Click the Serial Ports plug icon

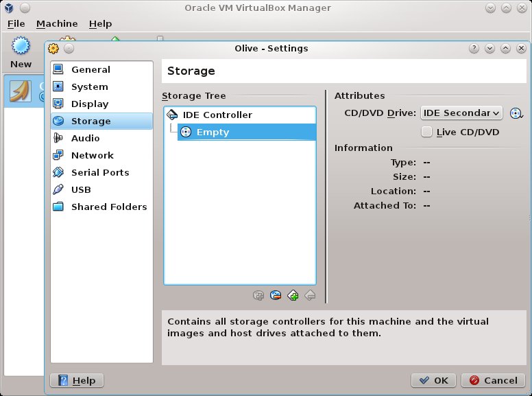(58, 172)
